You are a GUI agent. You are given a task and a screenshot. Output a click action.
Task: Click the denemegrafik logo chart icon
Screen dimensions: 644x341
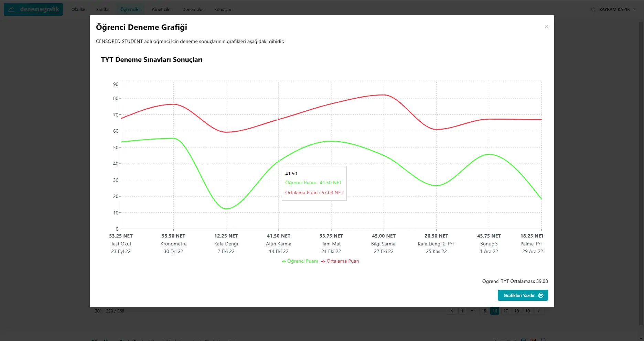12,10
